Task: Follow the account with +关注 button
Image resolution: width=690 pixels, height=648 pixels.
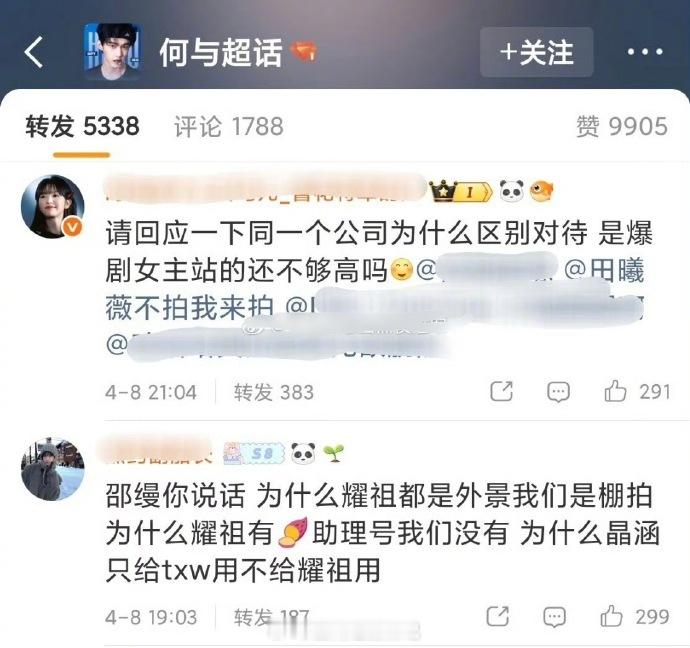Action: pyautogui.click(x=536, y=52)
